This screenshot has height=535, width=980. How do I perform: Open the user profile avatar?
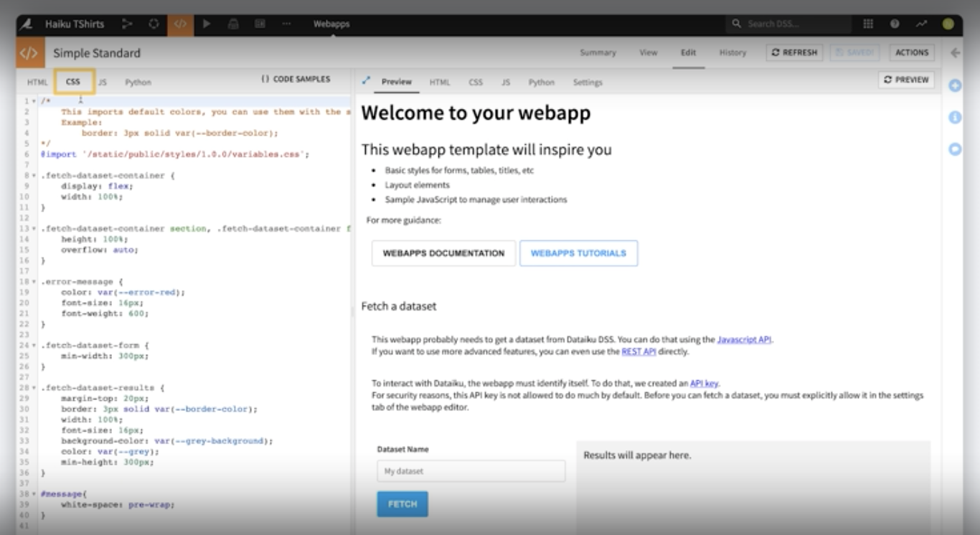tap(948, 24)
